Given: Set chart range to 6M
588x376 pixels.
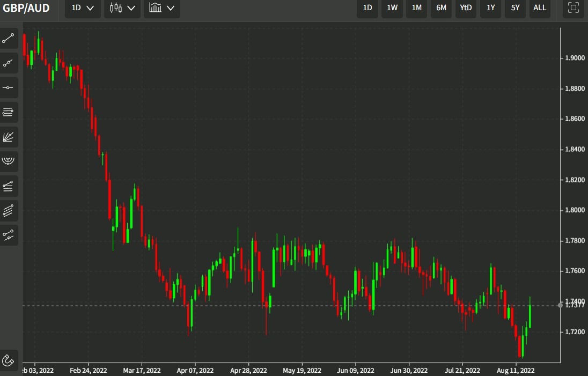Looking at the screenshot, I should [442, 8].
